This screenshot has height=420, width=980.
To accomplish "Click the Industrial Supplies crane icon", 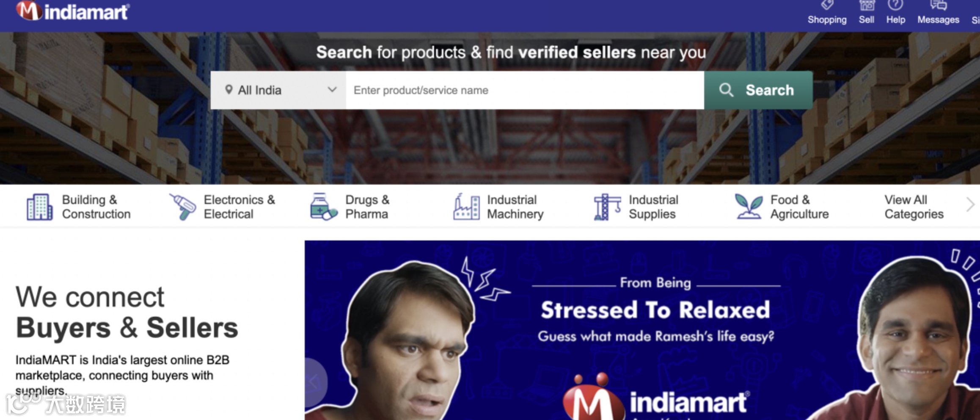I will pos(607,207).
